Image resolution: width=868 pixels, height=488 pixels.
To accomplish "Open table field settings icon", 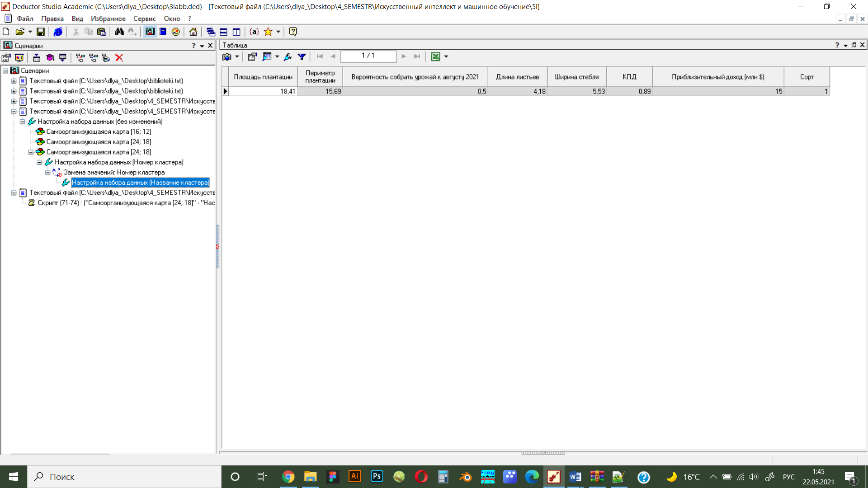I will [252, 56].
